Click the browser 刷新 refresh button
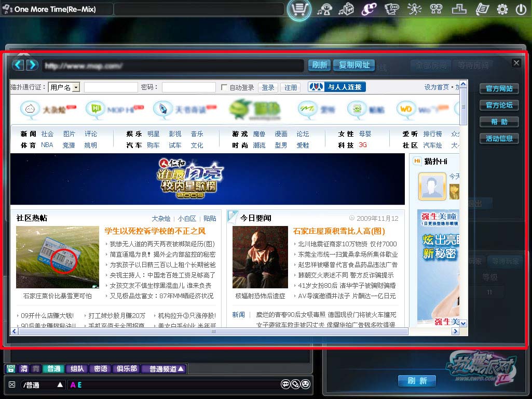This screenshot has width=532, height=399. [x=319, y=65]
